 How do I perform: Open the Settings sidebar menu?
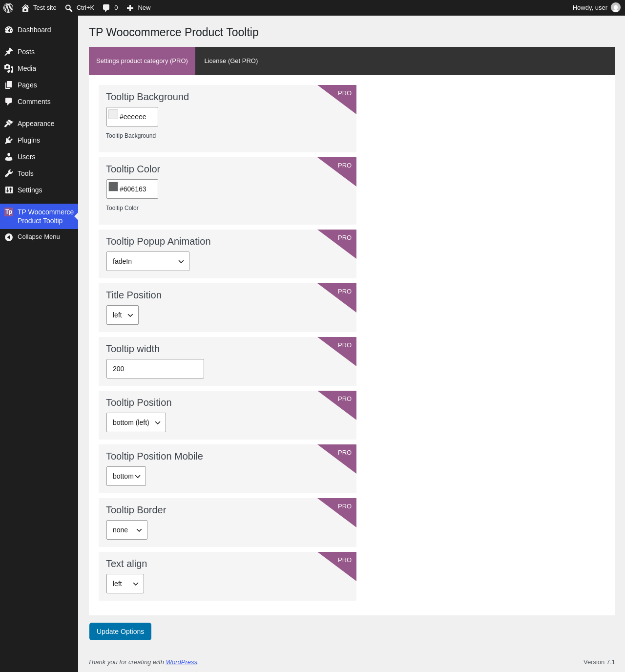pos(39,190)
